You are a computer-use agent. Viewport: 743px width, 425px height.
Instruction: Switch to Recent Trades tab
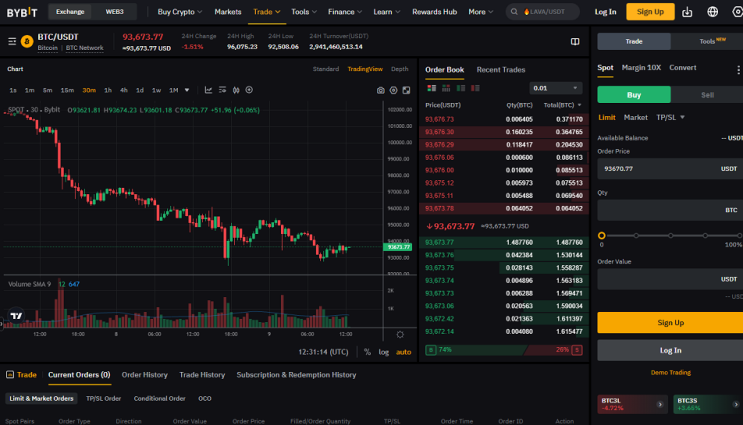click(501, 70)
